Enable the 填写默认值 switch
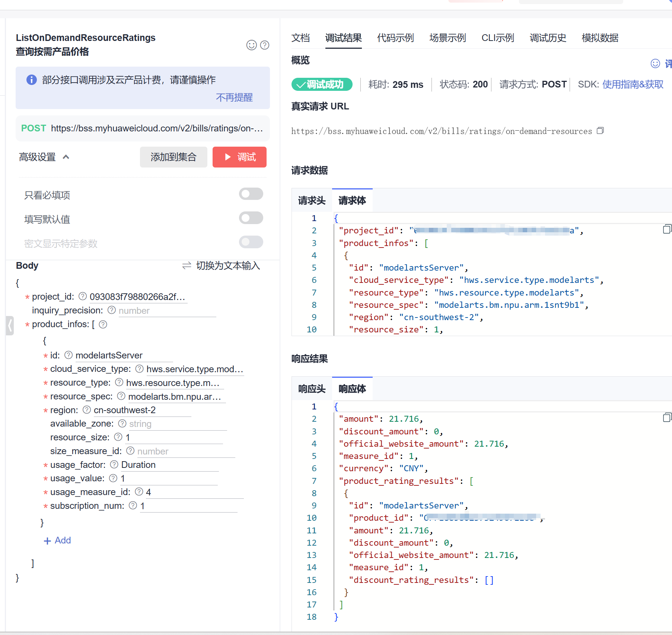This screenshot has height=635, width=672. [251, 218]
